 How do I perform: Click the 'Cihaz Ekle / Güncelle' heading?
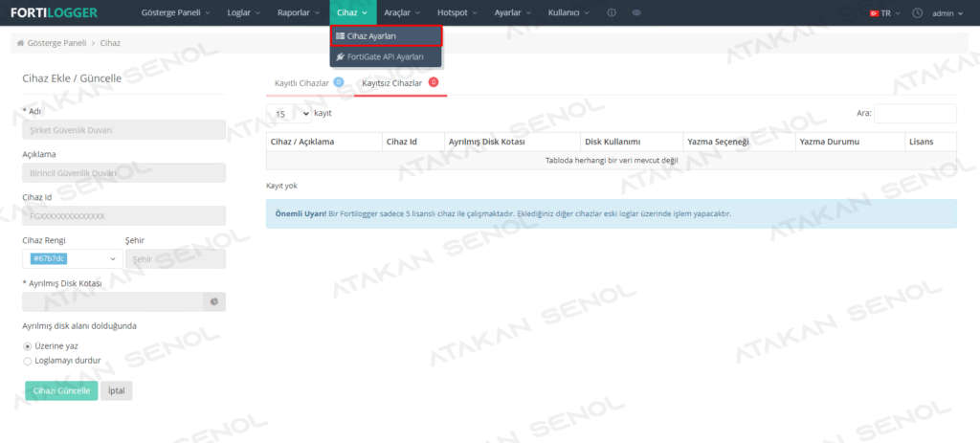72,78
